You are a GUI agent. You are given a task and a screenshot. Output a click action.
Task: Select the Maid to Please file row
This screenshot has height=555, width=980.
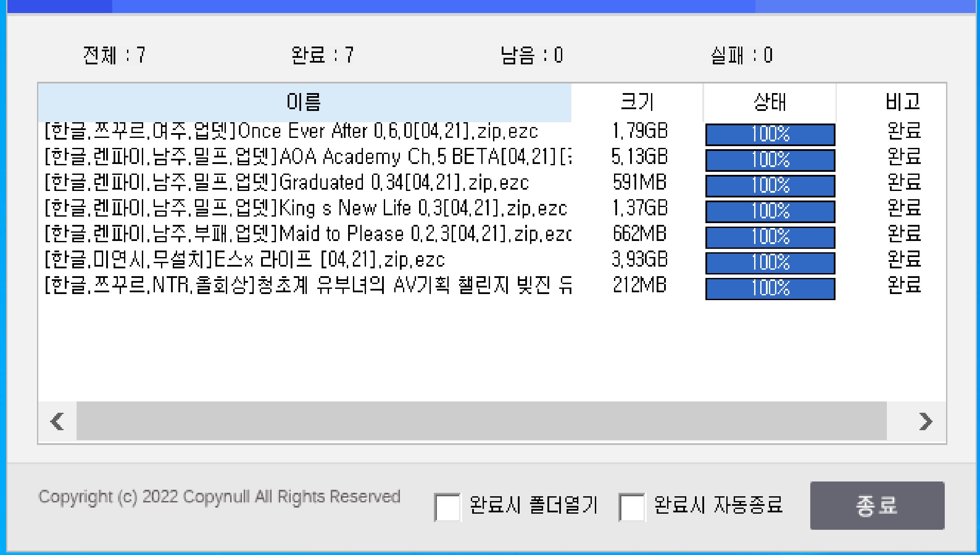point(307,234)
